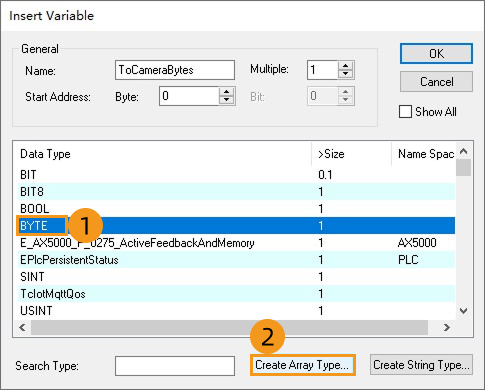This screenshot has height=390, width=485.
Task: Enable the Show All checkbox
Action: (405, 111)
